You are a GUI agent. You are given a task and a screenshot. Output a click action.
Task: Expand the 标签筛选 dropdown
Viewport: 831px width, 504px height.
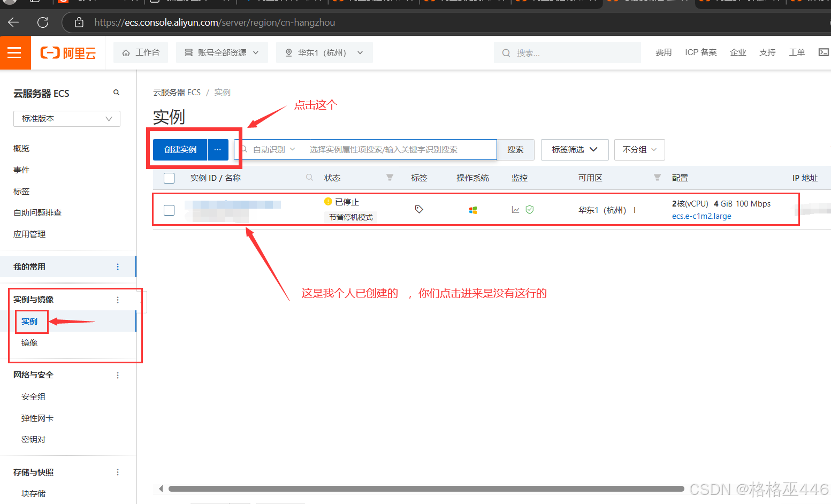(575, 150)
